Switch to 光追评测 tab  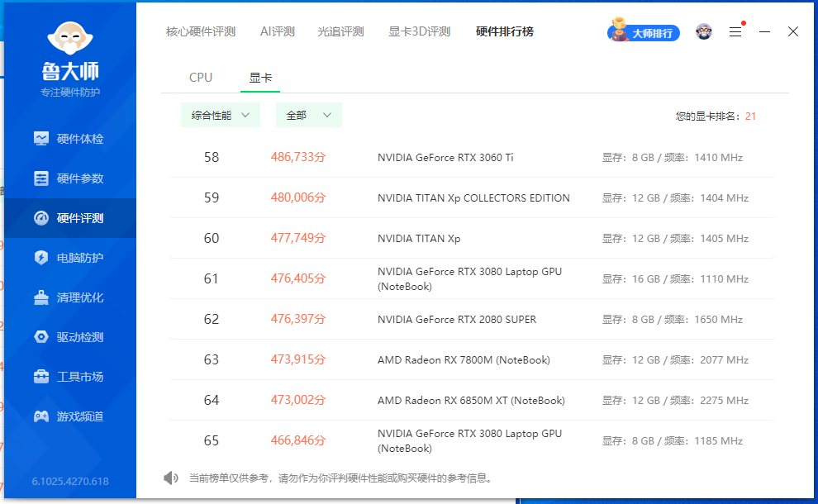[340, 32]
